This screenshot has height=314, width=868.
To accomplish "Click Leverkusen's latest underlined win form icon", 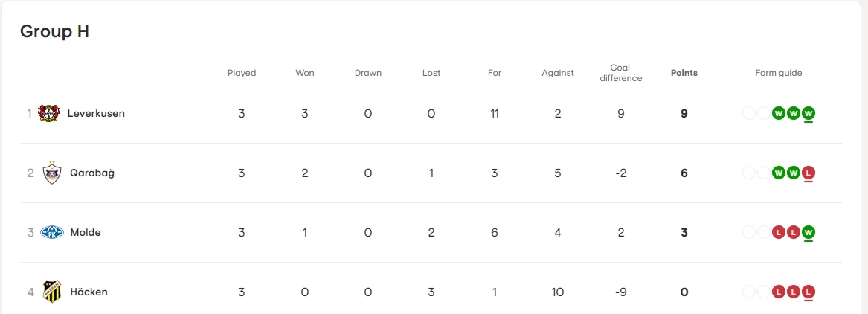I will click(808, 114).
